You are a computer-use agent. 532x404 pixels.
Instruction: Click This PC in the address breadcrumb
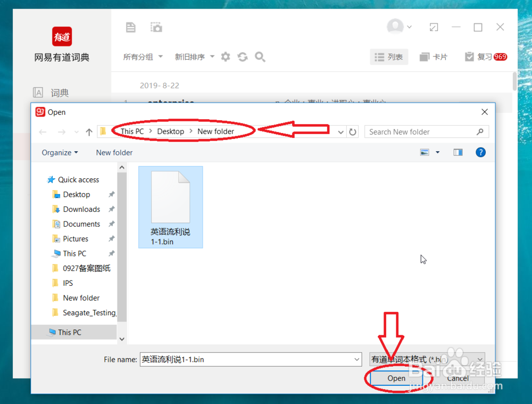(132, 131)
